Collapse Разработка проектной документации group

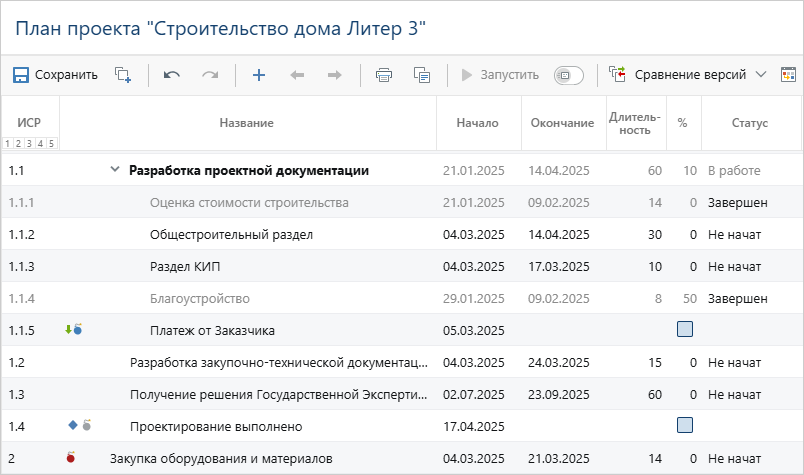tap(114, 170)
